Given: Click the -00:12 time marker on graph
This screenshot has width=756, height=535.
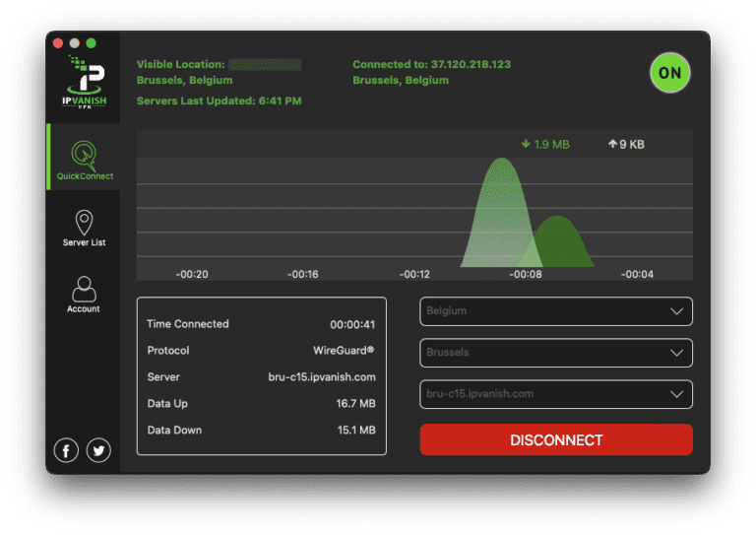Looking at the screenshot, I should (414, 274).
